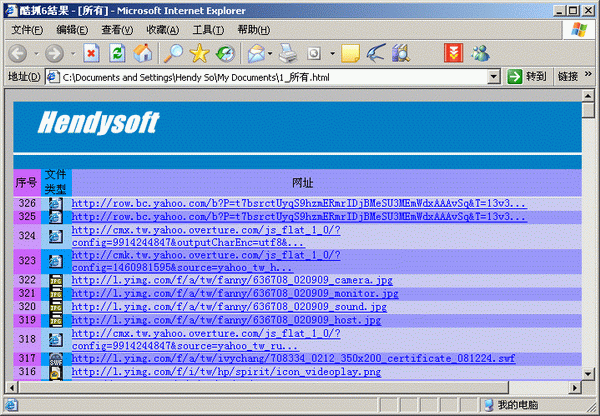Open Messenger with the people icon
The width and height of the screenshot is (600, 416).
(480, 53)
